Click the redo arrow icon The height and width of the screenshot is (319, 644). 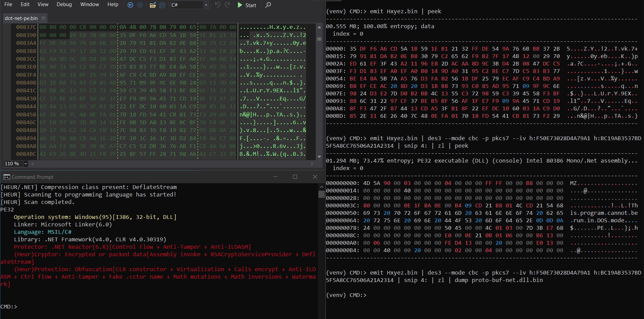(x=227, y=5)
